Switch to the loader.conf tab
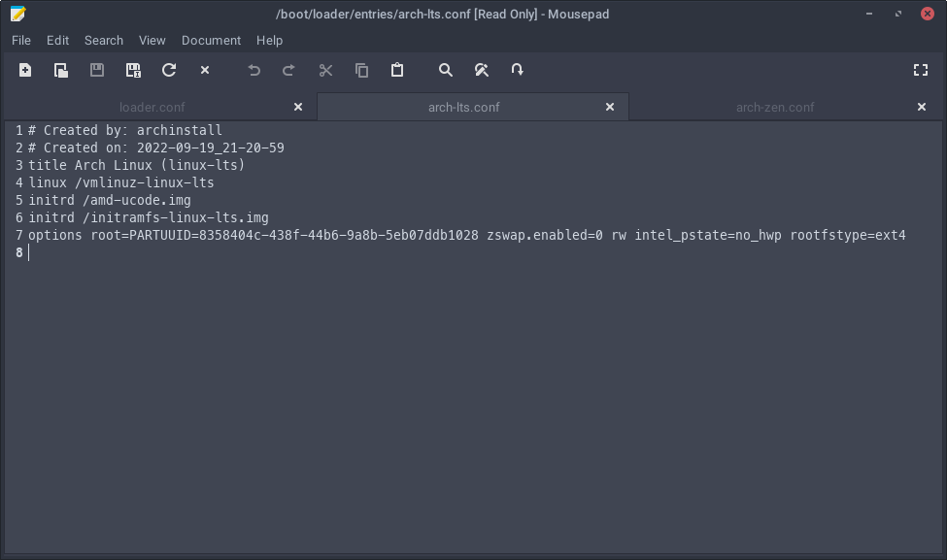This screenshot has width=947, height=560. pyautogui.click(x=152, y=107)
